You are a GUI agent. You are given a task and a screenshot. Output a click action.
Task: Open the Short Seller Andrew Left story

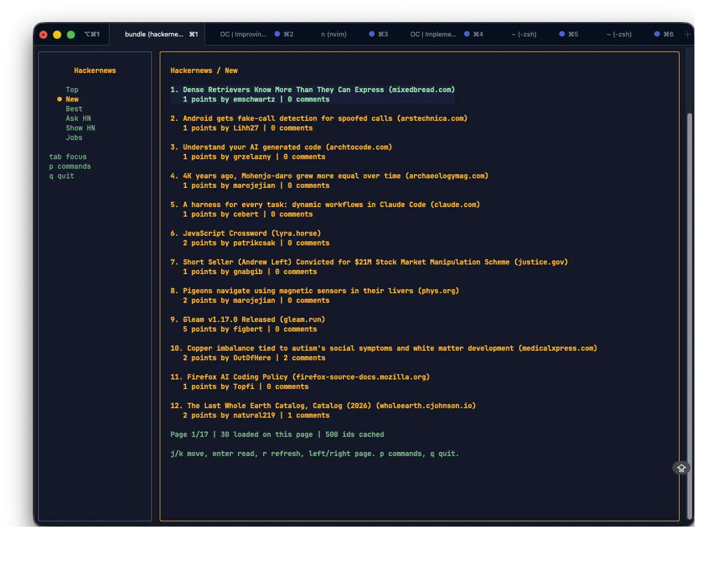(x=369, y=262)
